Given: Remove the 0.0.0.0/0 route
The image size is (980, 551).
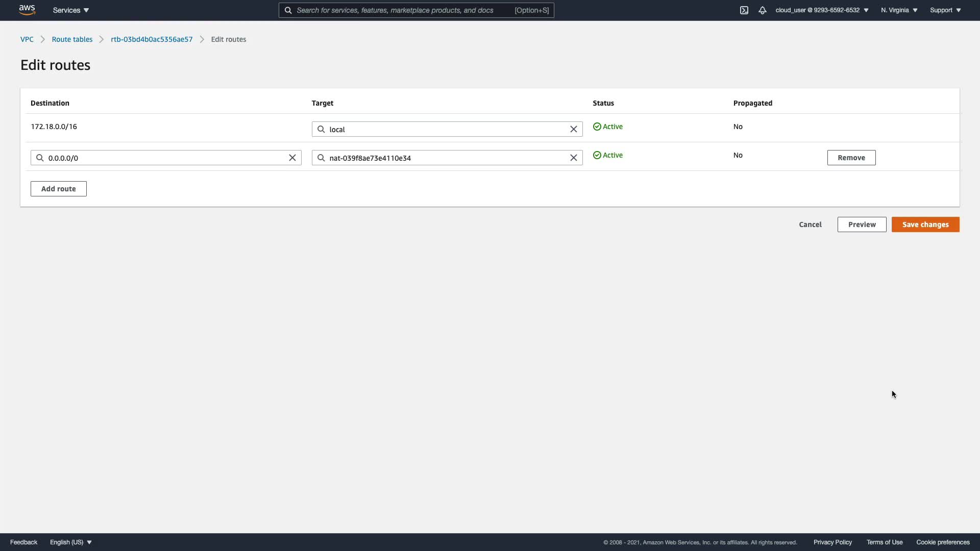Looking at the screenshot, I should [x=851, y=158].
